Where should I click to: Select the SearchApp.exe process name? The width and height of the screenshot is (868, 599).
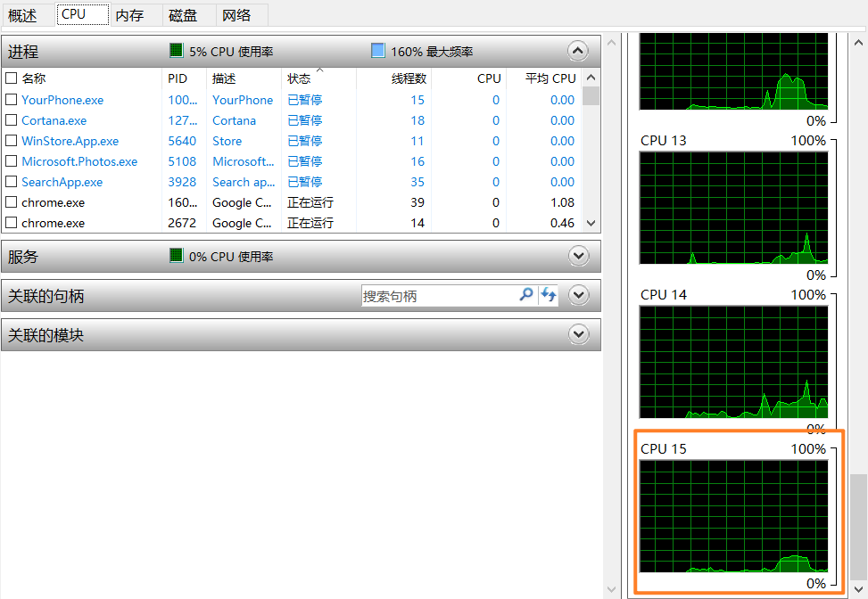(x=62, y=182)
